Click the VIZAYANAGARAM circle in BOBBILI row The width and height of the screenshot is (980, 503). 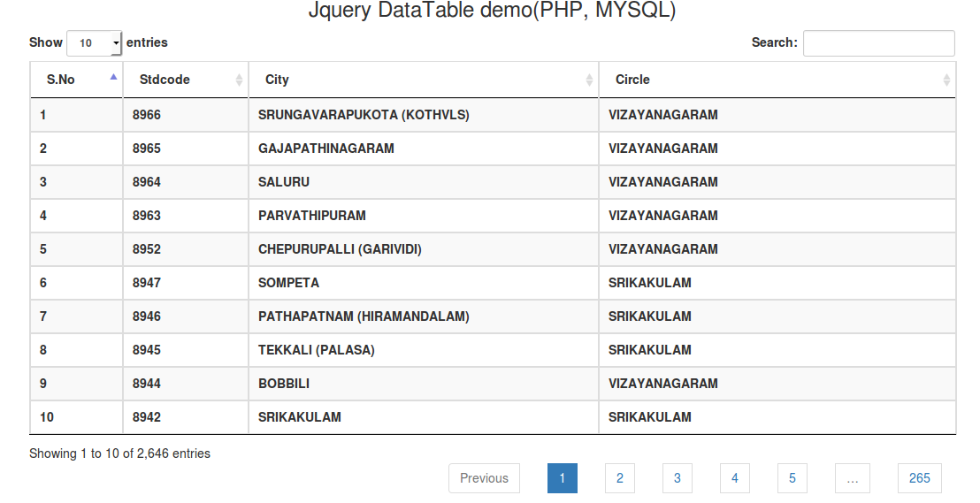pyautogui.click(x=663, y=384)
